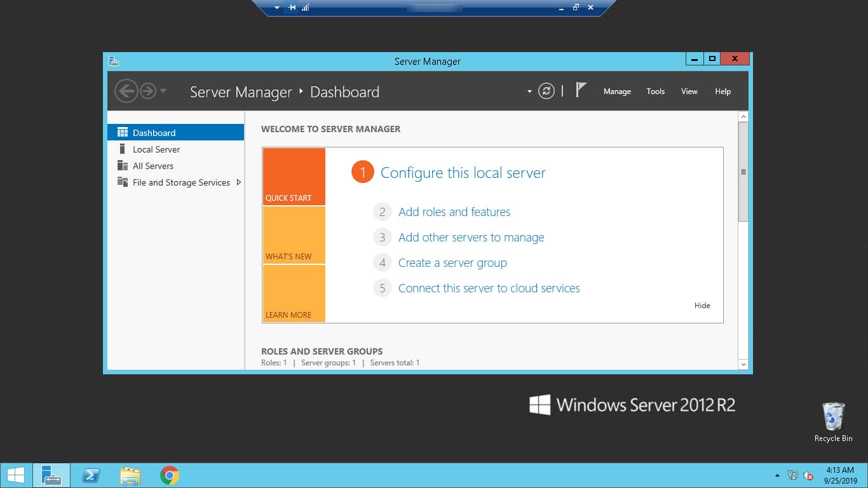The width and height of the screenshot is (868, 488).
Task: Click the Windows Start button
Action: [x=15, y=475]
